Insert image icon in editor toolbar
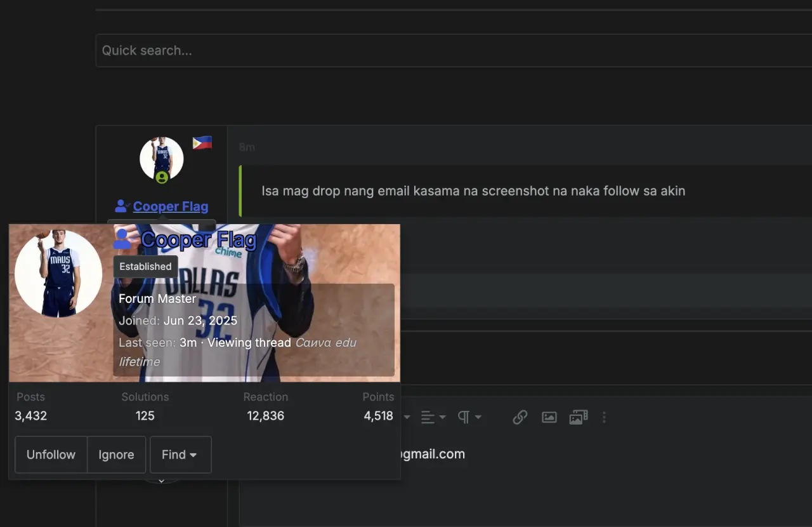 coord(549,417)
